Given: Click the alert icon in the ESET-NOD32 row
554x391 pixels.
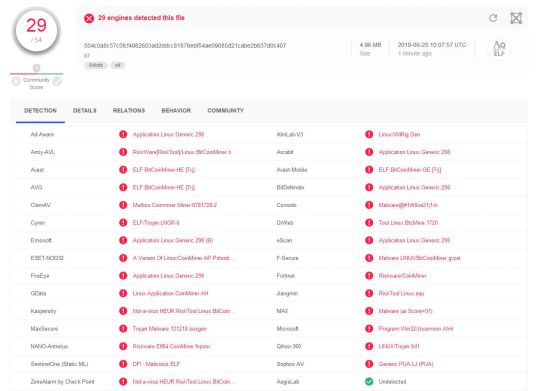Looking at the screenshot, I should pyautogui.click(x=123, y=258).
